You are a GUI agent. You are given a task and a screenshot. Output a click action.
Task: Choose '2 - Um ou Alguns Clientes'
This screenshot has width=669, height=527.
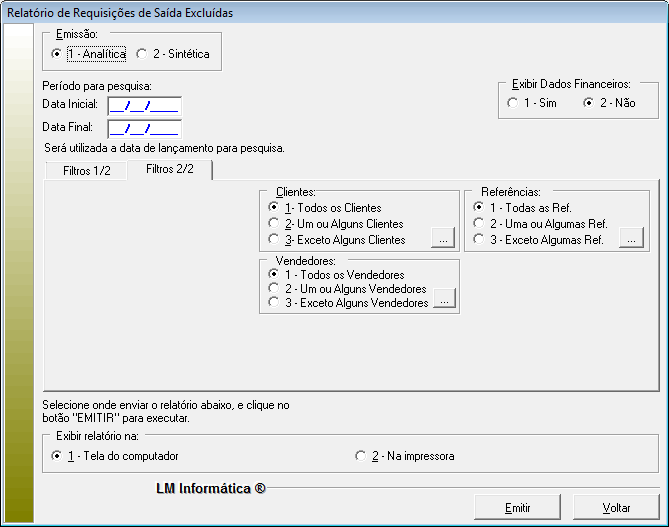274,224
